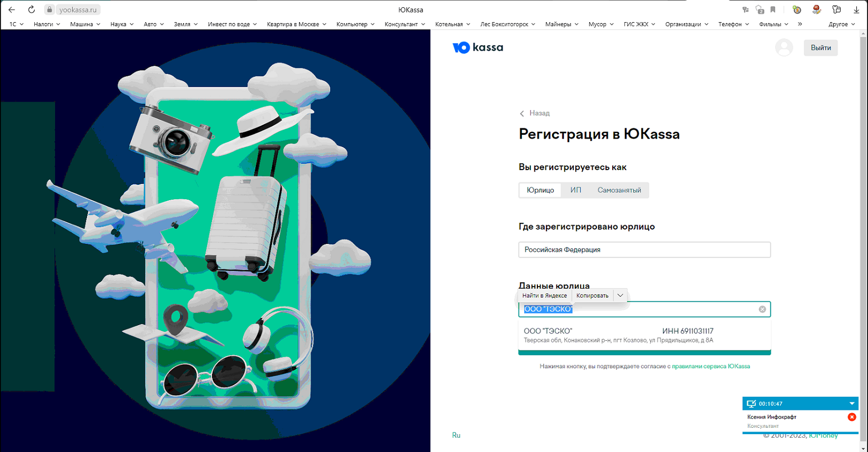Open the Майнеры bookmarks folder
868x452 pixels.
pos(562,24)
